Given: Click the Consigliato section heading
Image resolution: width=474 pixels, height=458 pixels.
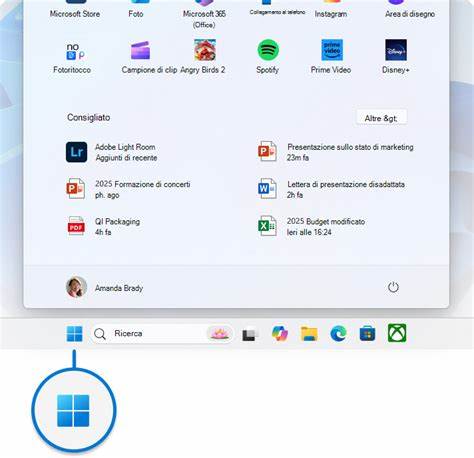Looking at the screenshot, I should click(x=89, y=117).
